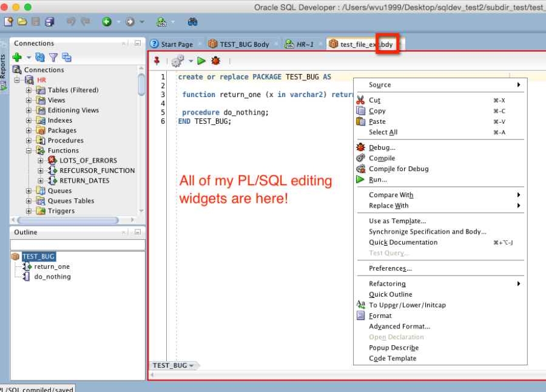
Task: Collapse the Functions tree node
Action: pyautogui.click(x=29, y=150)
